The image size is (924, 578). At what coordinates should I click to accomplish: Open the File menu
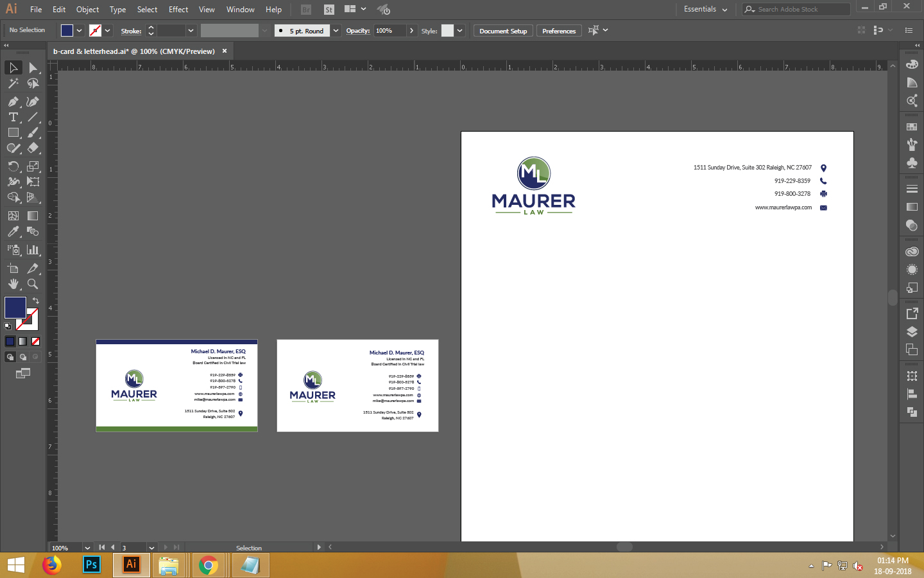point(36,9)
